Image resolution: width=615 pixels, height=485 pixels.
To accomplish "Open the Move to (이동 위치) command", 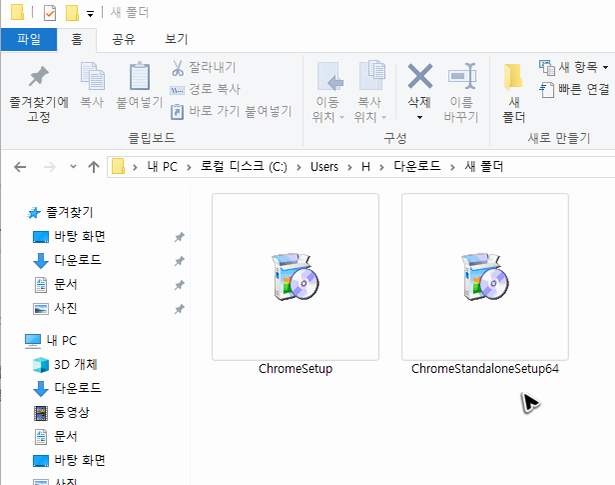I will tap(328, 93).
